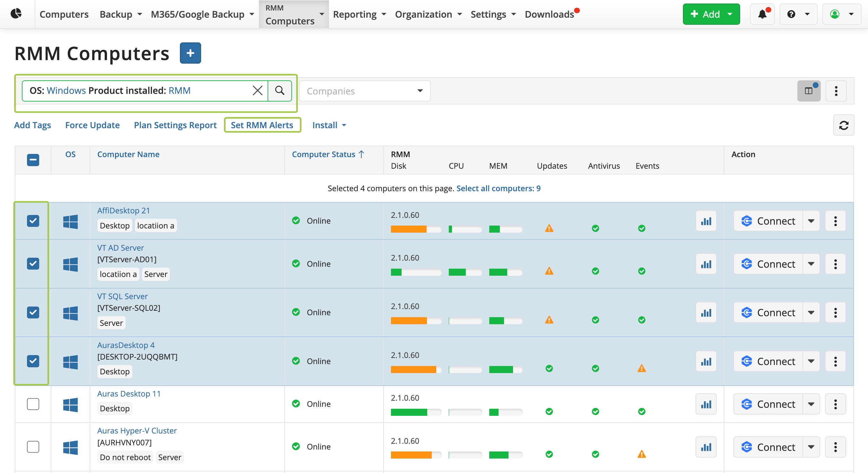Toggle the column layout icon

click(809, 91)
